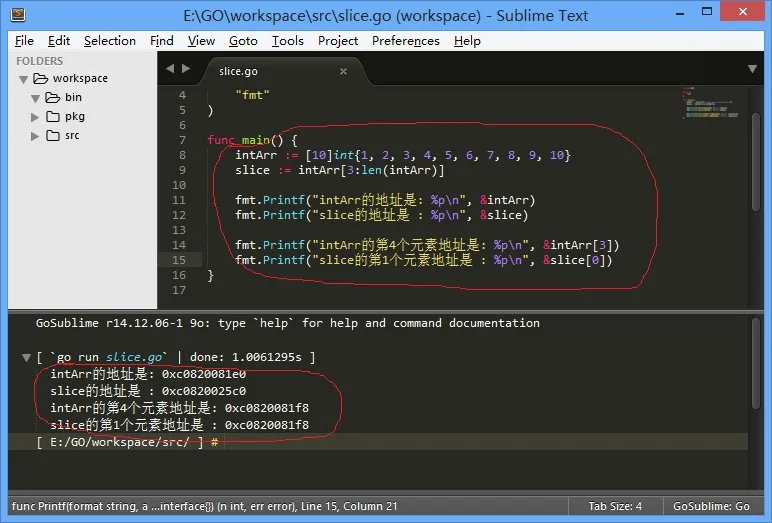
Task: Click the Tab Size: 4 status item
Action: [615, 506]
